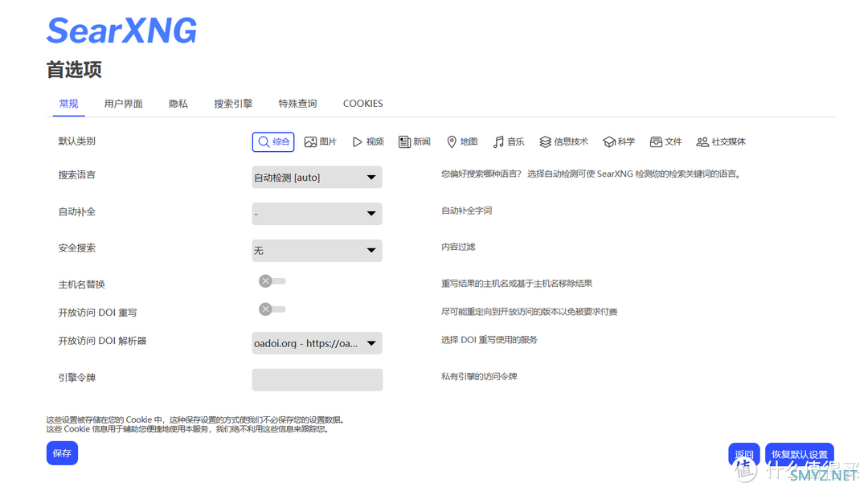Switch to the 特殊查询 tab

point(298,104)
